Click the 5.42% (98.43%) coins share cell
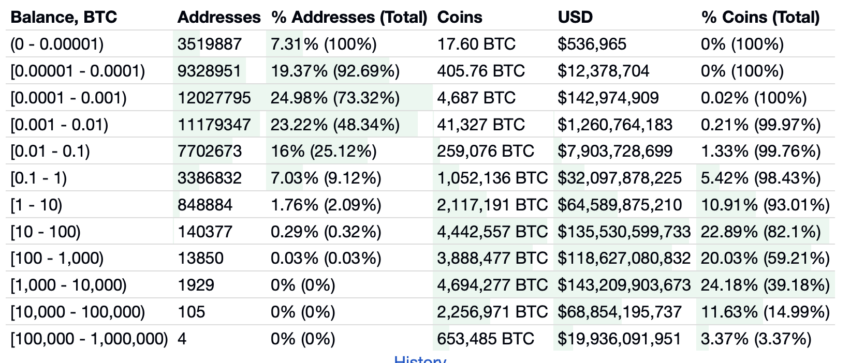This screenshot has height=363, width=850. point(760,178)
